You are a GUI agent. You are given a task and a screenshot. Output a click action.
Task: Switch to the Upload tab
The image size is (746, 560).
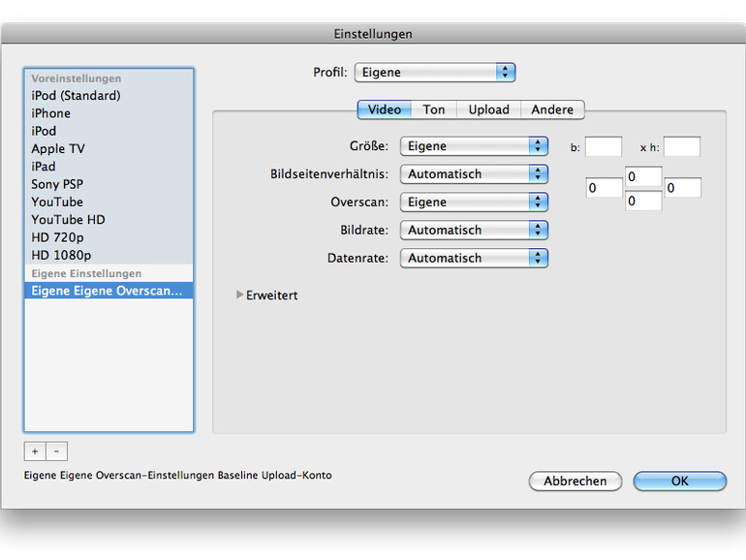point(488,109)
